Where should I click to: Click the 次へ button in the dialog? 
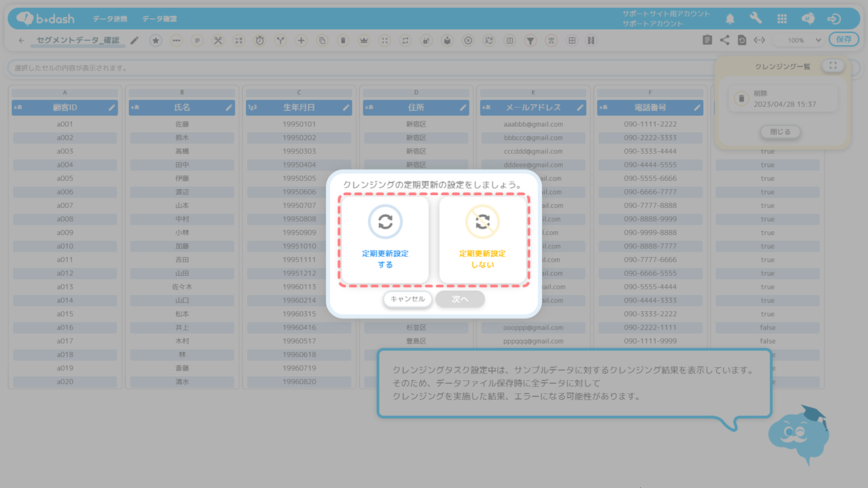point(460,299)
